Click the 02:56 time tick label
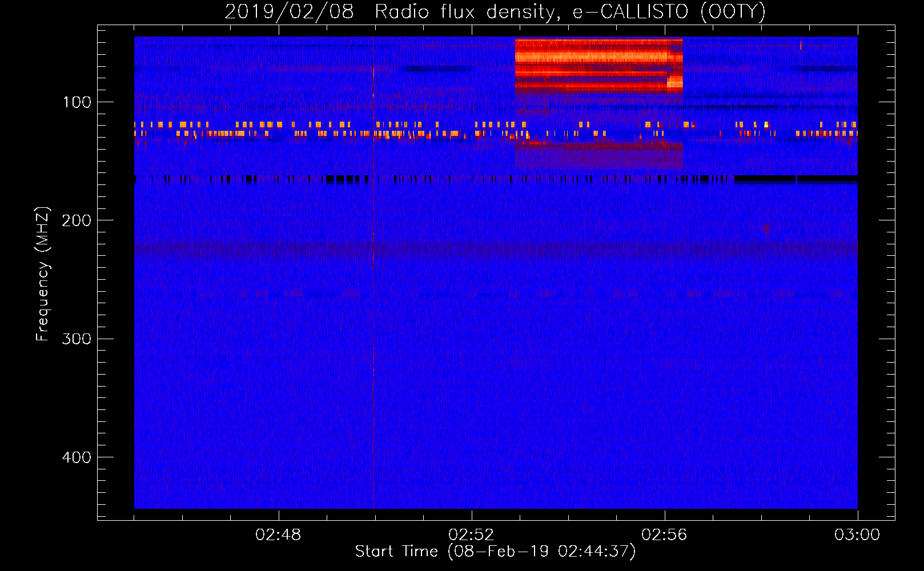 [664, 535]
